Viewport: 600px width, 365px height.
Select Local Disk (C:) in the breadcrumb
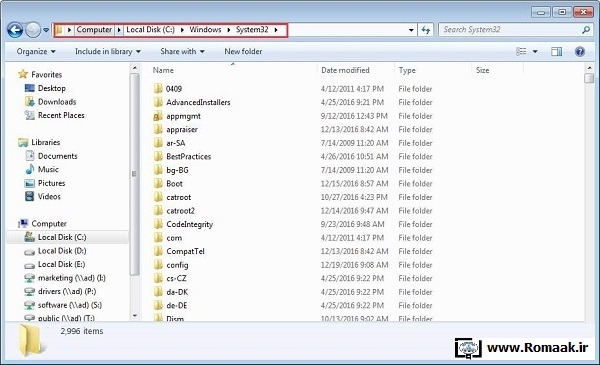150,30
